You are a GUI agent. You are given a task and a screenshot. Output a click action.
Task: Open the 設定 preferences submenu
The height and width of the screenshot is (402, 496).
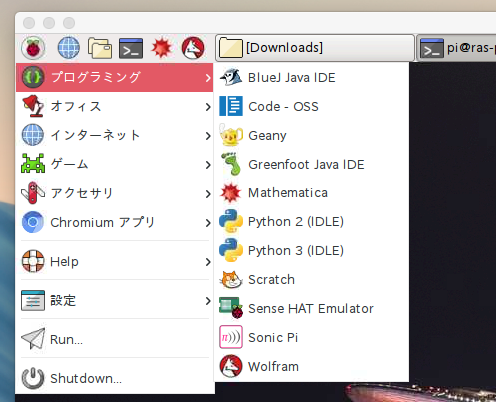click(114, 301)
